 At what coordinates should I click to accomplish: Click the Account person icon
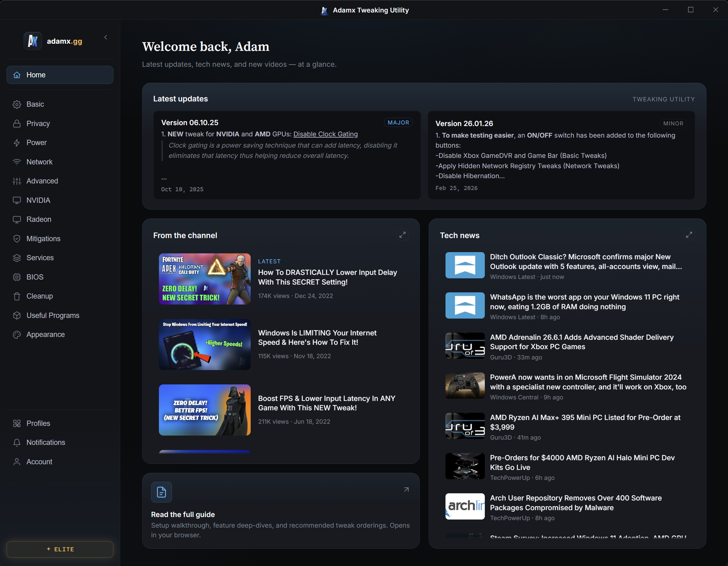[x=17, y=462]
